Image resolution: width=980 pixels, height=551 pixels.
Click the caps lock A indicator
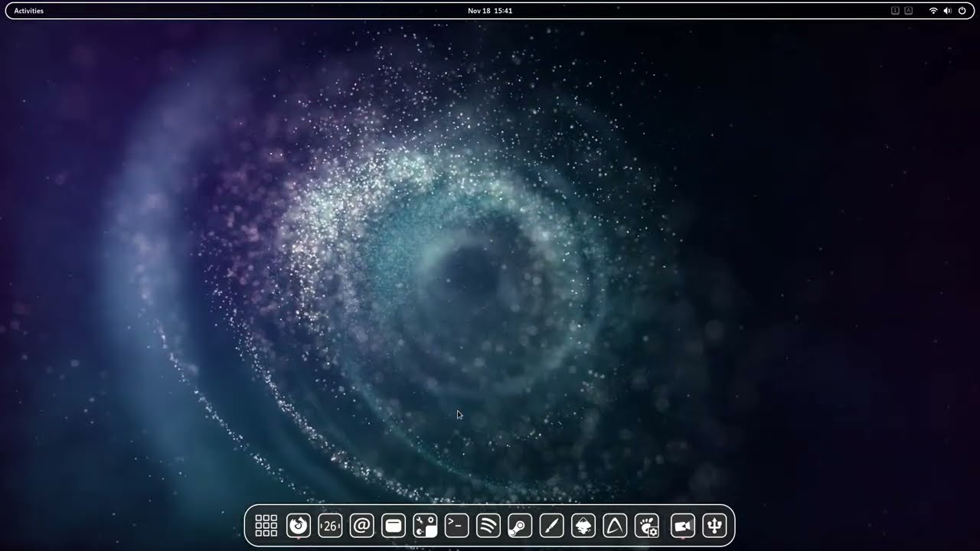coord(909,11)
